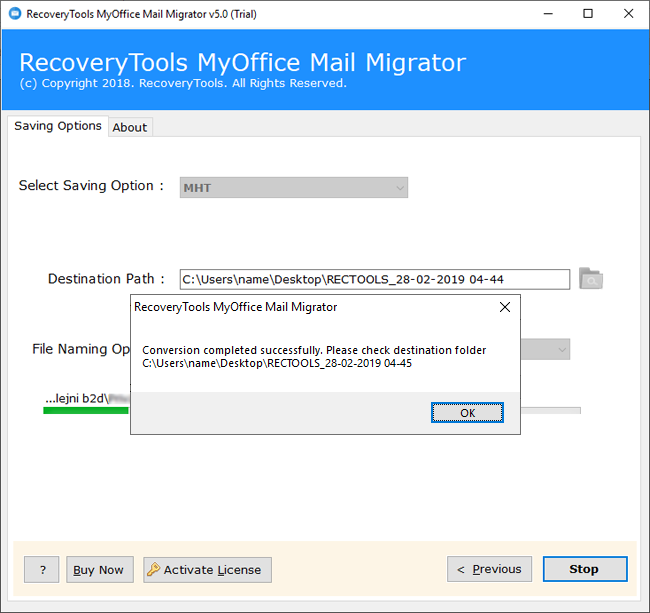Click the key icon on Activate License

[153, 569]
